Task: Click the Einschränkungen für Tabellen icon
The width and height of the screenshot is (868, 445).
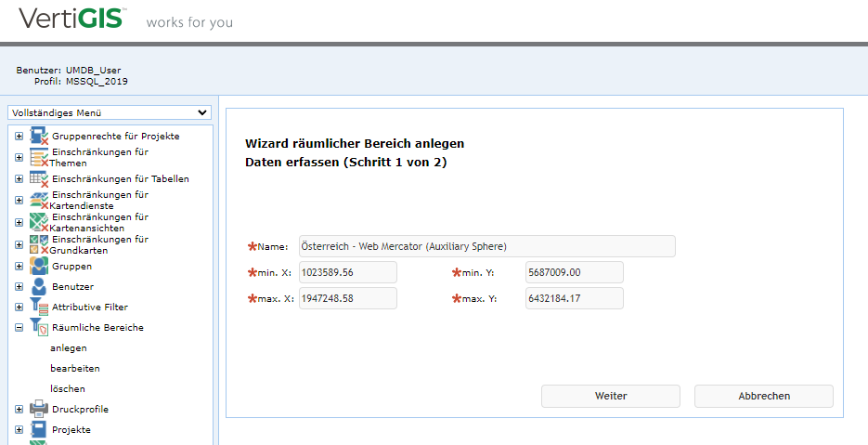Action: point(39,179)
